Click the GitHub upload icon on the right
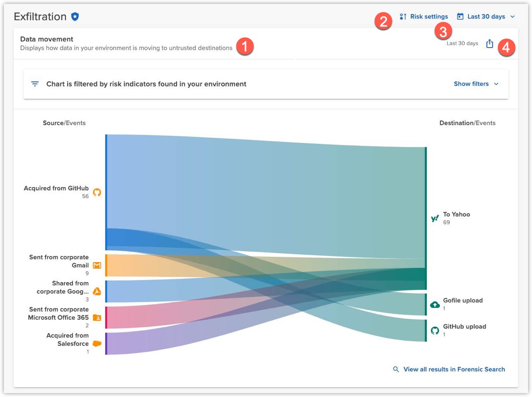 coord(435,330)
